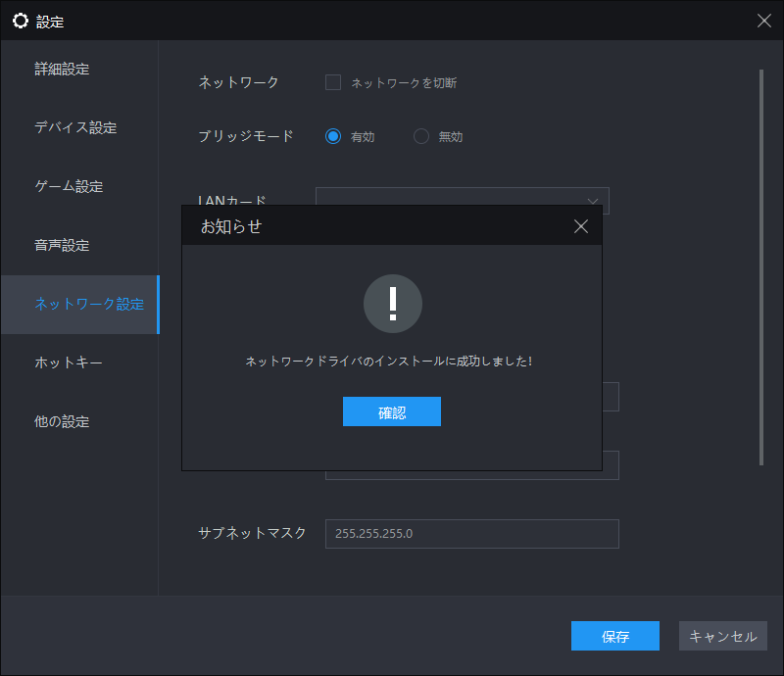Click the exclamation mark notice icon
Screen dimensions: 784x676
392,304
